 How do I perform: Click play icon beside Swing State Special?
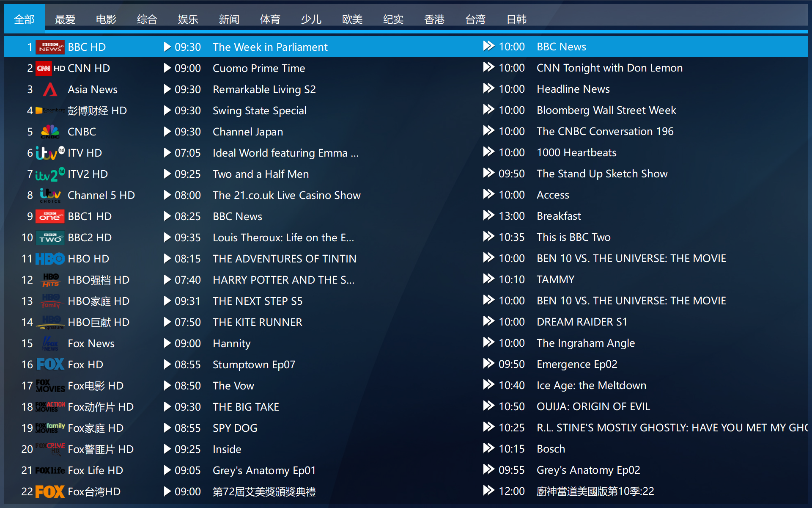coord(167,110)
